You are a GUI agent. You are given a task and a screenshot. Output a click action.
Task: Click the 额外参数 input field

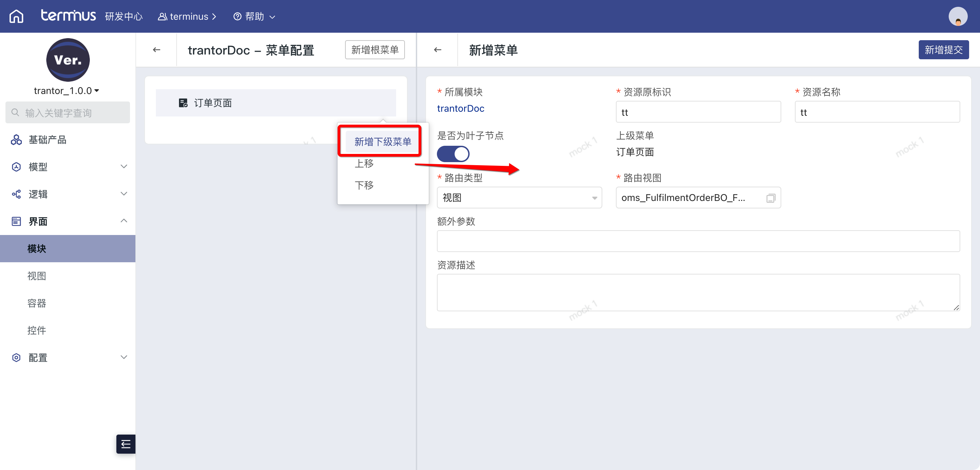point(698,241)
